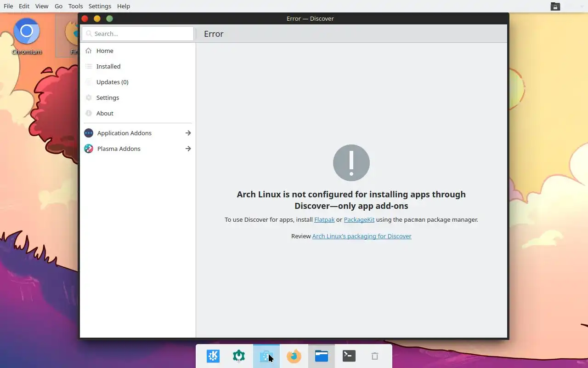Click the Error page heading

(x=214, y=34)
